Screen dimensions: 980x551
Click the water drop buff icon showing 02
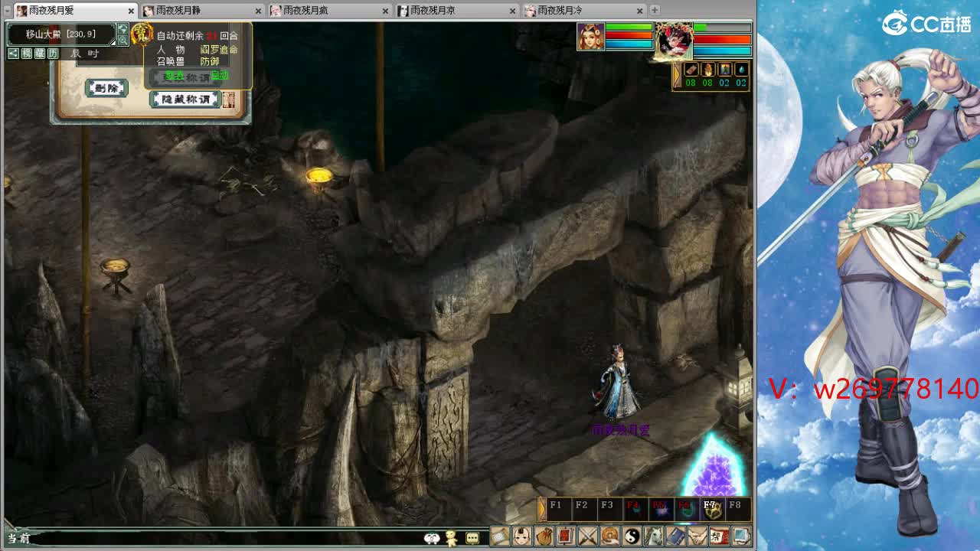click(740, 70)
